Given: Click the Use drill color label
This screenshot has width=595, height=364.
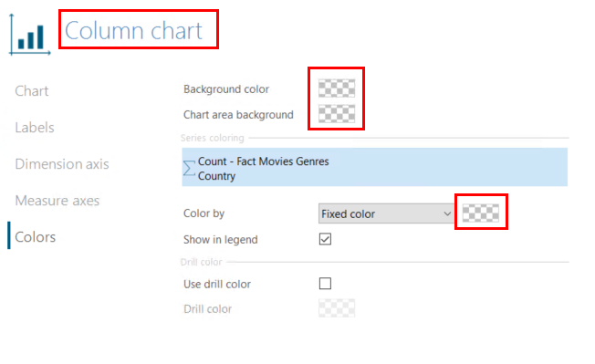Looking at the screenshot, I should [x=217, y=284].
